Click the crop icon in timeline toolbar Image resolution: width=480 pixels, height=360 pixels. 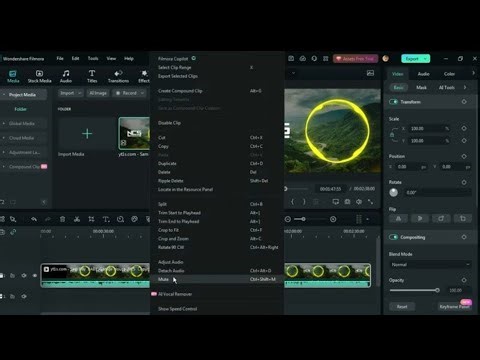91,219
